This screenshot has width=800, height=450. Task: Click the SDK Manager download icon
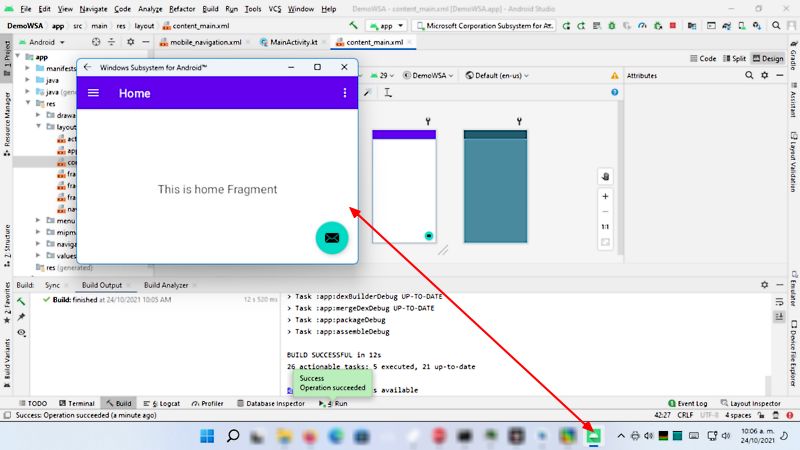pos(757,26)
